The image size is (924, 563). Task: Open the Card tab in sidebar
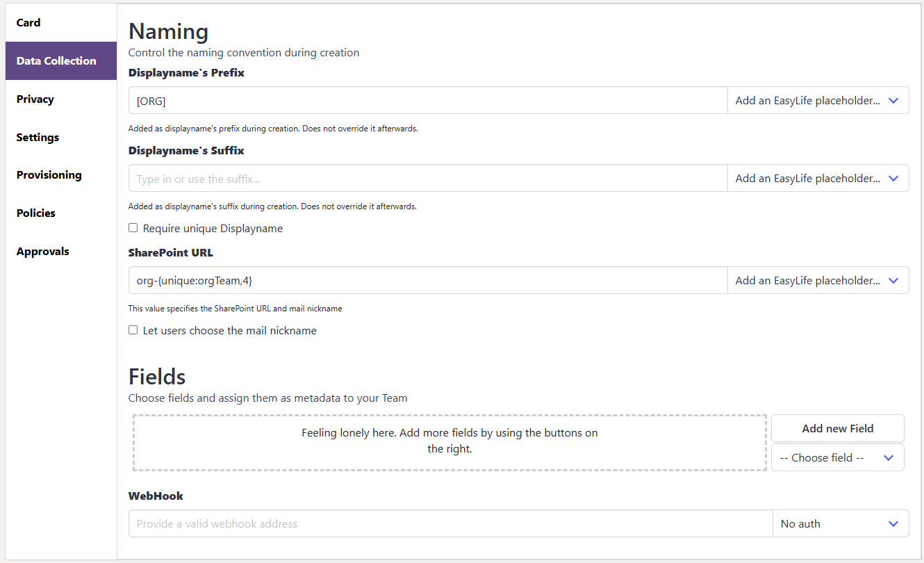(x=28, y=23)
